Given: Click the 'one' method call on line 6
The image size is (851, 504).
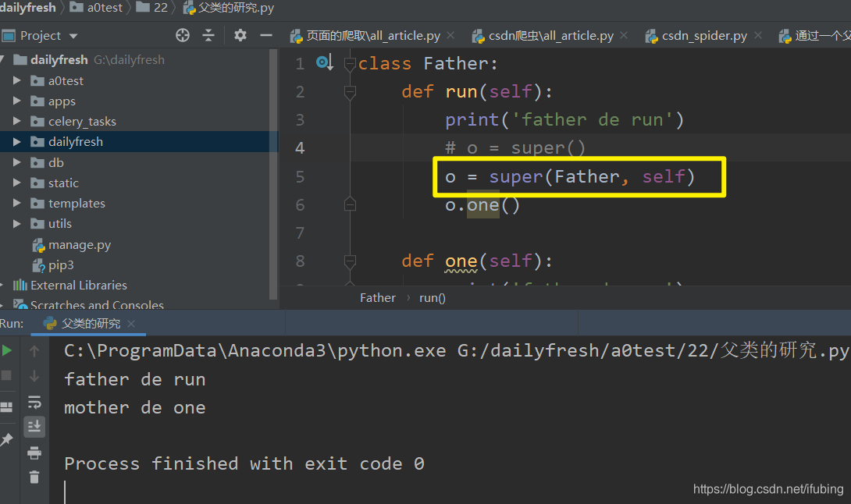Looking at the screenshot, I should click(482, 205).
